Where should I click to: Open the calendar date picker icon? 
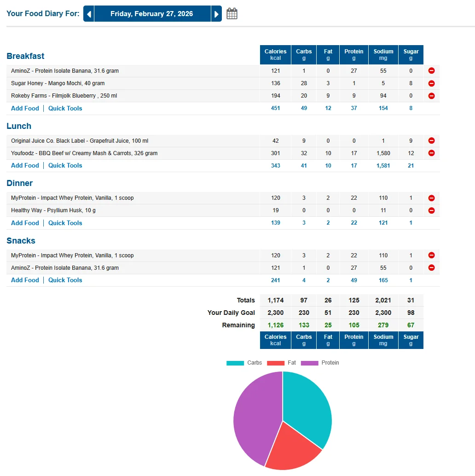tap(232, 14)
